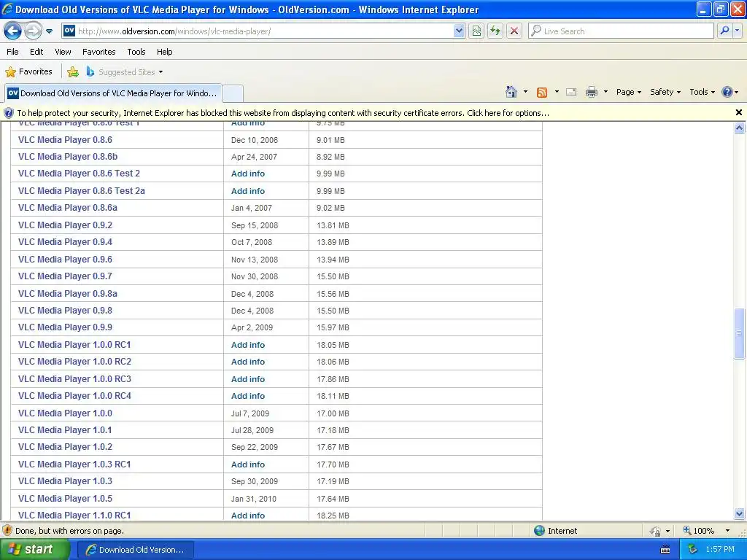Go back with the Back arrow button
The height and width of the screenshot is (560, 747).
[x=12, y=31]
